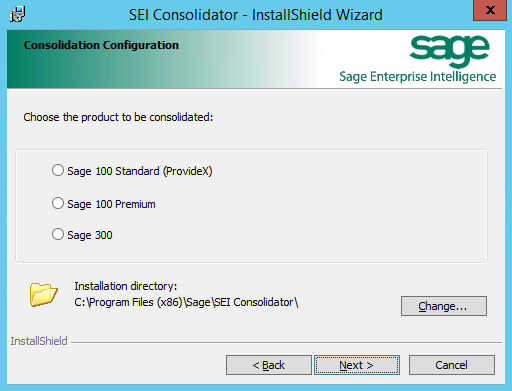
Task: Click the SEI Consolidator title bar text
Action: click(x=256, y=15)
